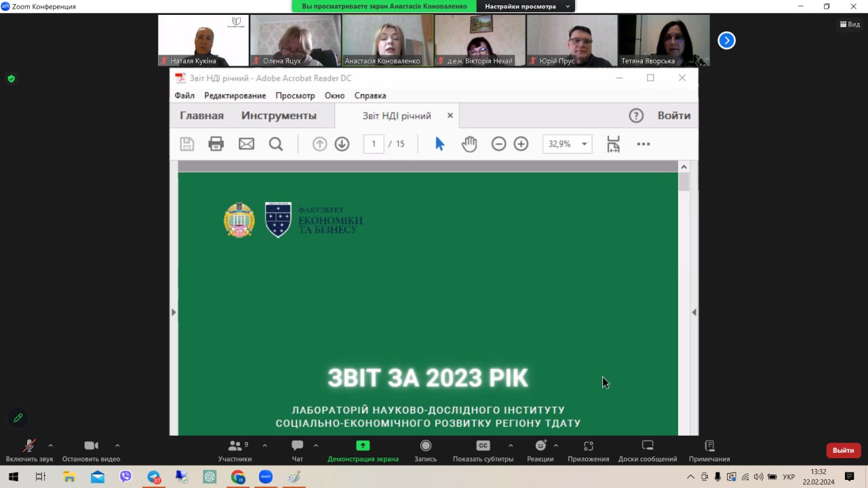
Task: Activate the Hand pan tool
Action: coord(469,144)
